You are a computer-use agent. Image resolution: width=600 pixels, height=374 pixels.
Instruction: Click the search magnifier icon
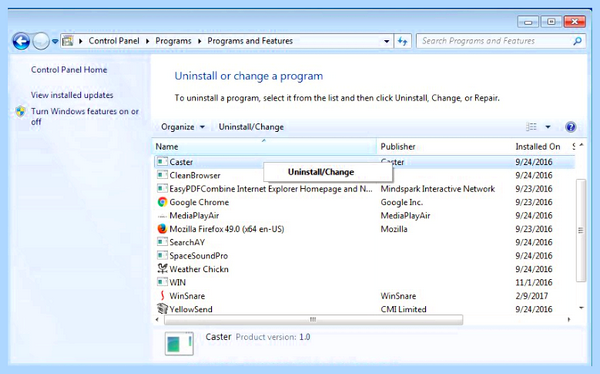click(x=577, y=41)
